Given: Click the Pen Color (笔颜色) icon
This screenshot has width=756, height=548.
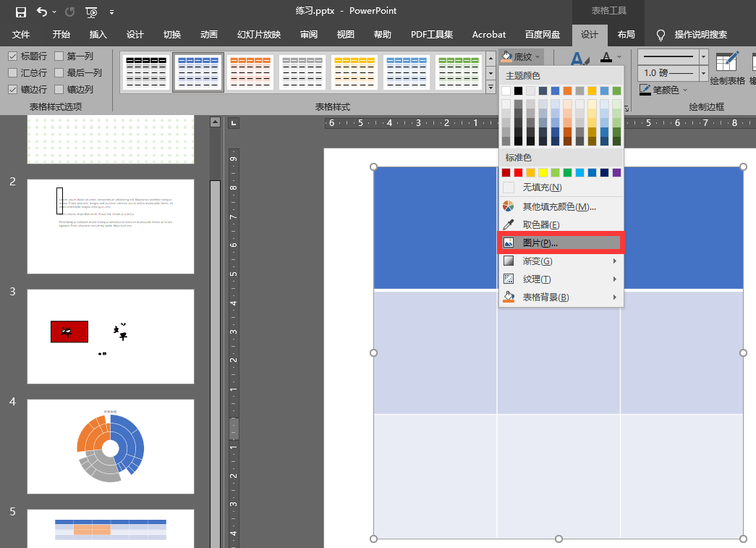Looking at the screenshot, I should coord(645,90).
